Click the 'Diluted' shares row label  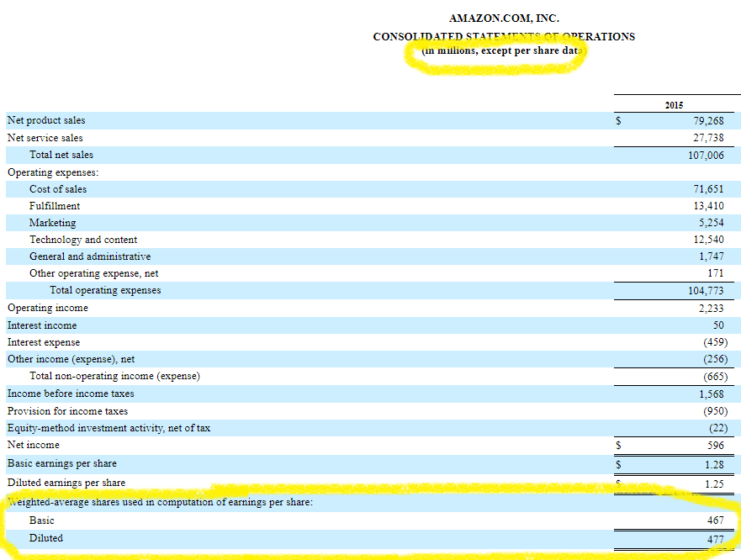(x=46, y=538)
